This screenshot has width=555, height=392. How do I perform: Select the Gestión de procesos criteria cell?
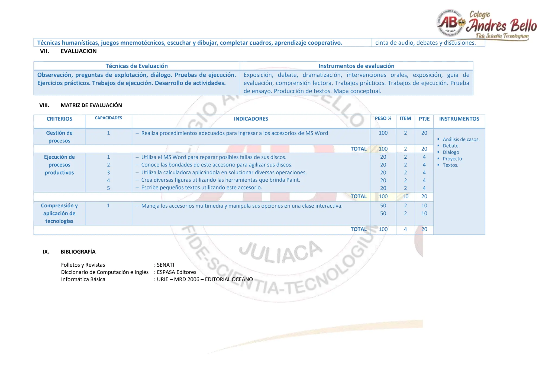click(x=59, y=137)
